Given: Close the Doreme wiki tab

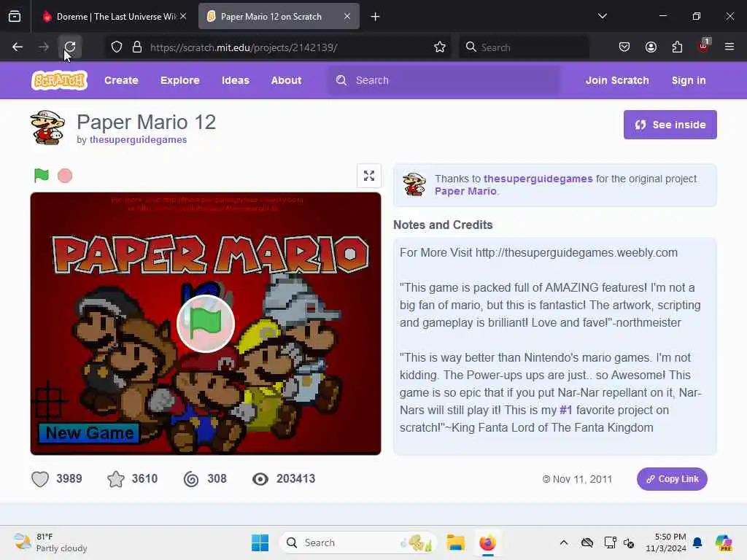Looking at the screenshot, I should [183, 16].
